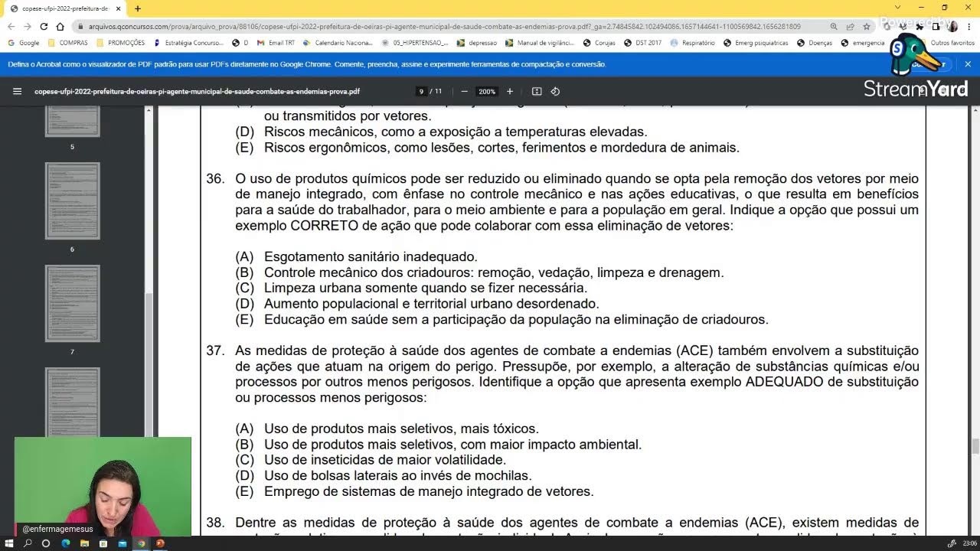
Task: Open the Respiratório bookmark
Action: [692, 43]
